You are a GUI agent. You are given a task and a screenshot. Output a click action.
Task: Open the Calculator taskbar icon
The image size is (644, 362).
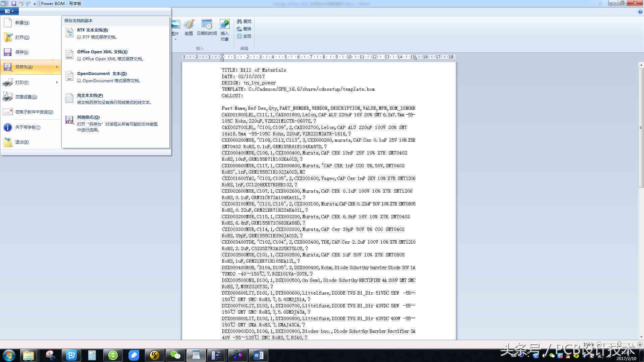click(92, 355)
